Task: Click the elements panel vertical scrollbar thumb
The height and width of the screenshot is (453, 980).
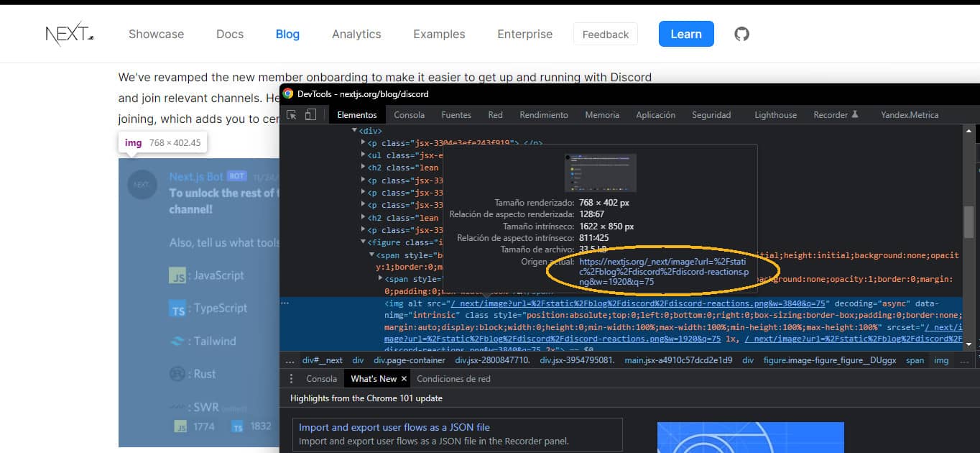Action: [x=969, y=221]
